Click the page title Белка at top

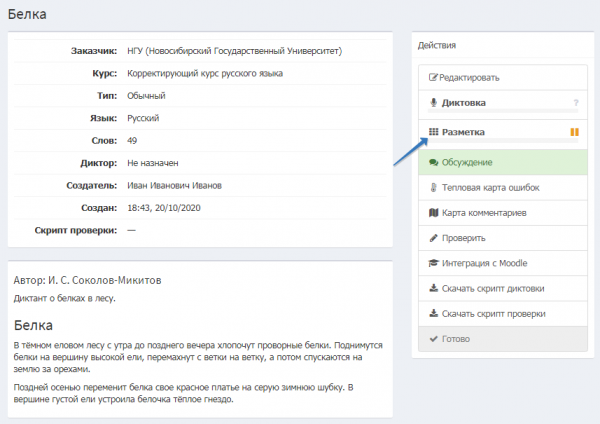30,15
